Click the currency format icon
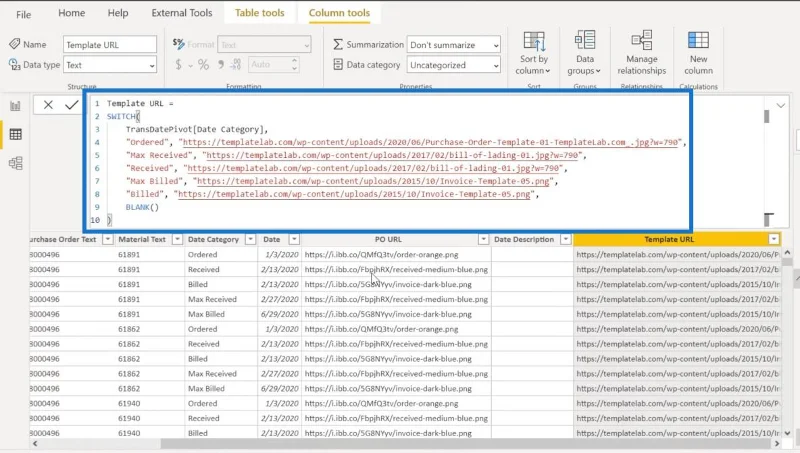This screenshot has width=800, height=453. 178,65
